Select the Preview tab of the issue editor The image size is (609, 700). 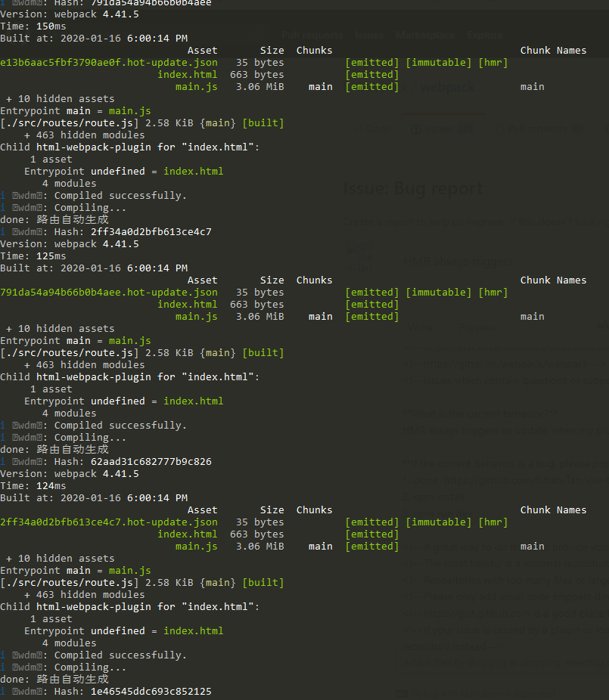(x=477, y=327)
